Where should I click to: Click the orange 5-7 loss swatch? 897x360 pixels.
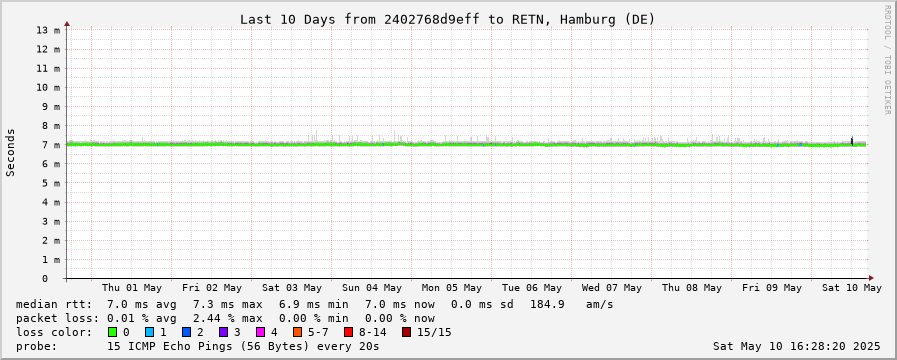[297, 332]
